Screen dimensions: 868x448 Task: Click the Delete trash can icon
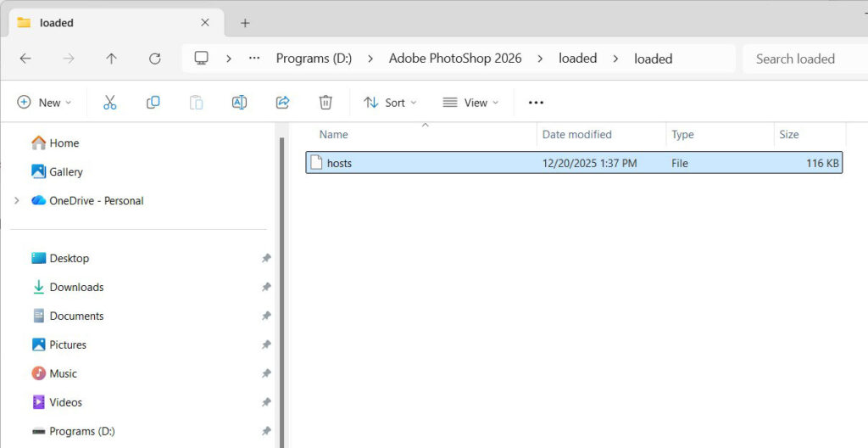[325, 103]
